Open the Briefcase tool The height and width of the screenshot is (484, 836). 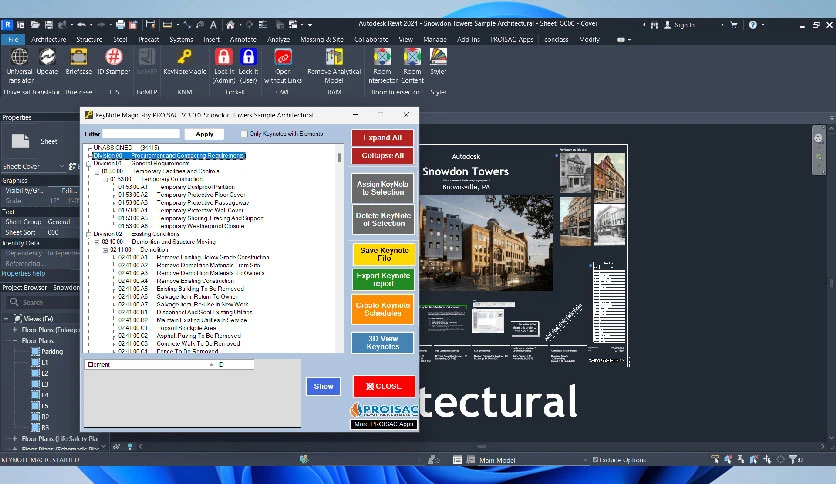pyautogui.click(x=78, y=58)
